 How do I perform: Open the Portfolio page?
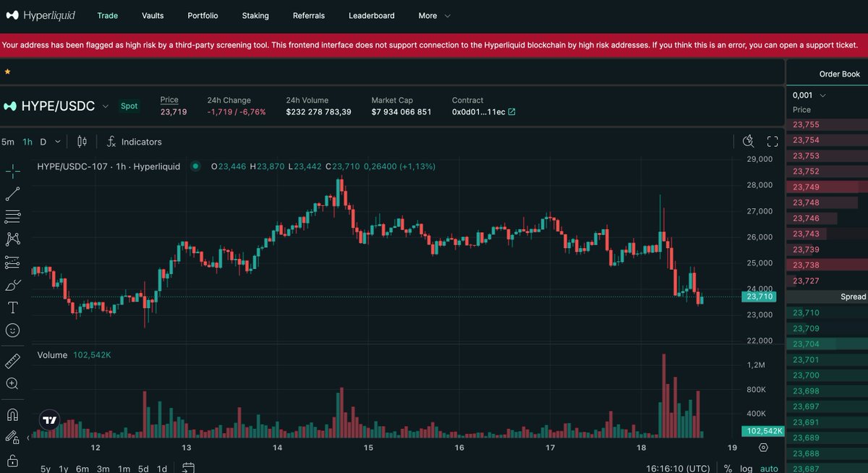(x=203, y=15)
